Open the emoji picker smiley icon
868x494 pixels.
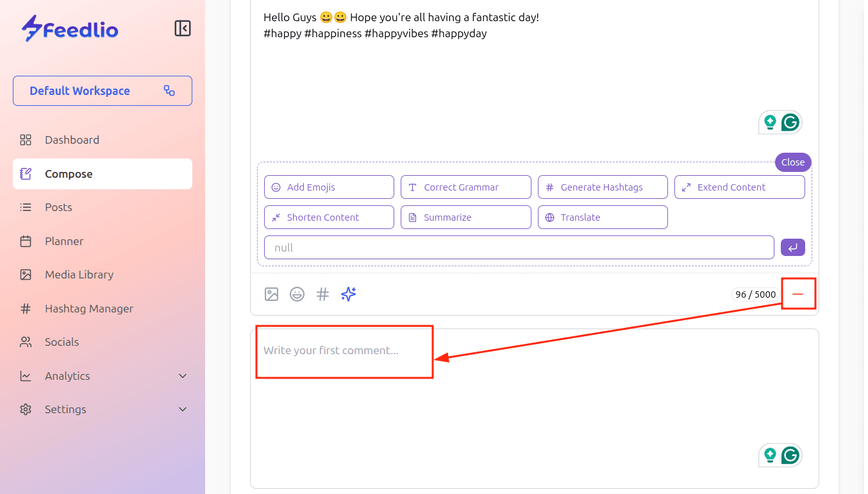point(297,294)
